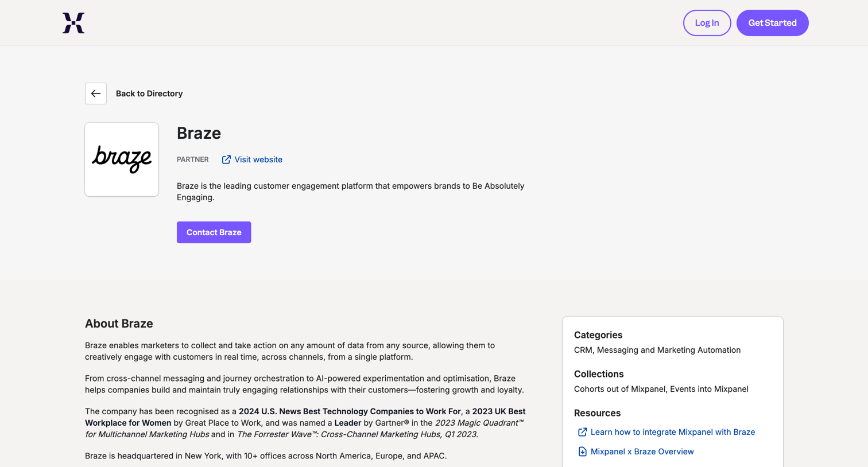Click the Resources heading
Screen dimensions: 868x467
pyautogui.click(x=597, y=413)
